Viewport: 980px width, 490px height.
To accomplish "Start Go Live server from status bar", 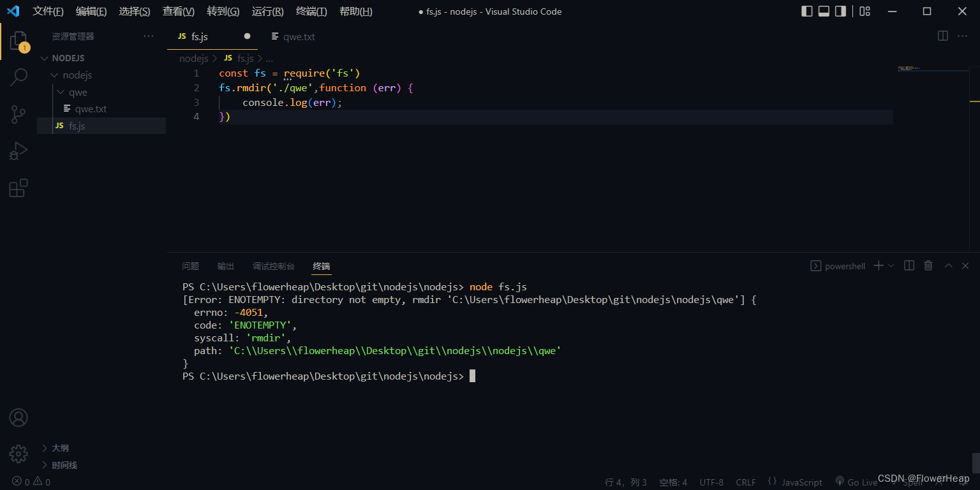I will 856,482.
